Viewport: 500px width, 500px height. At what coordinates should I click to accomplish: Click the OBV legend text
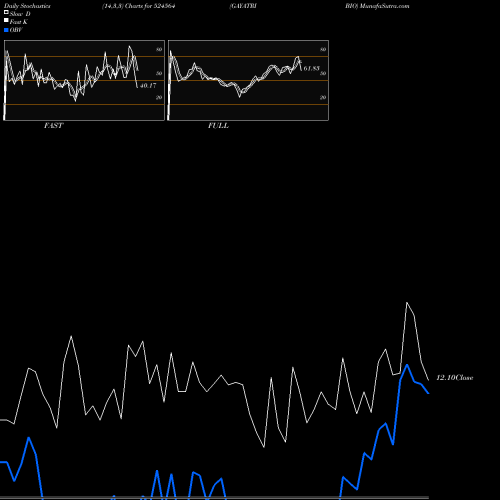point(16,30)
